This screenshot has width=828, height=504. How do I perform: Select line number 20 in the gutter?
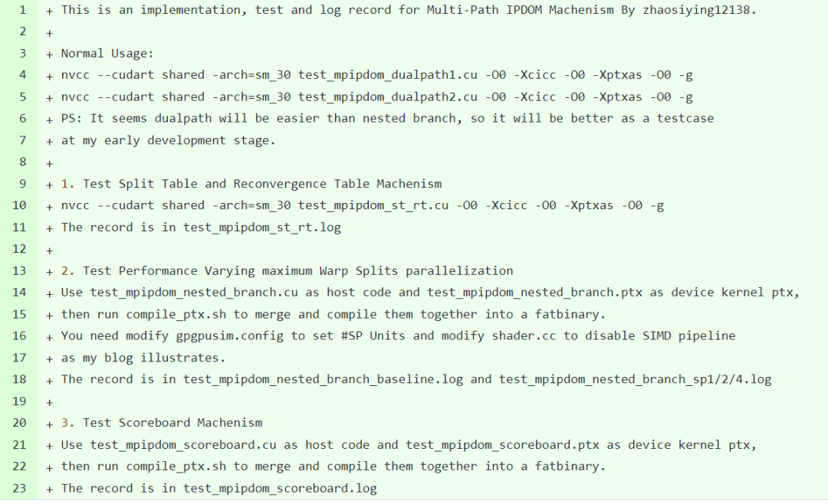click(20, 423)
